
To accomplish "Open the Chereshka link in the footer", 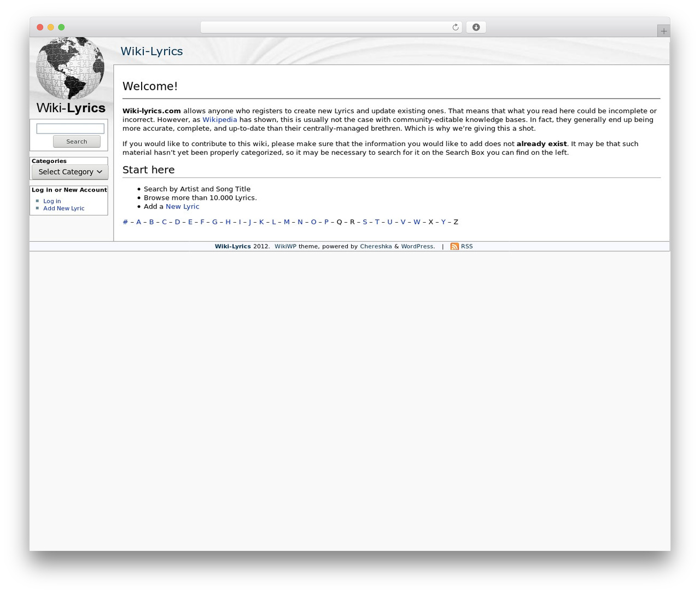I will (376, 247).
